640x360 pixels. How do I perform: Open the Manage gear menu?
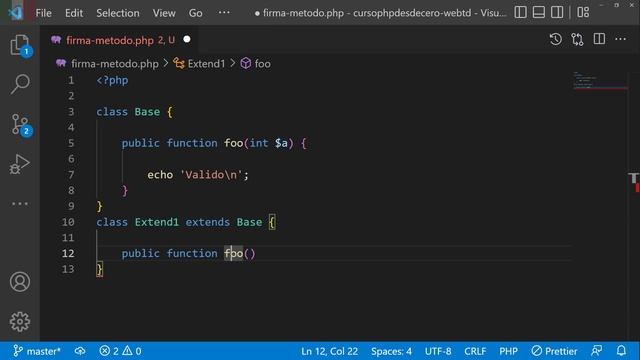pyautogui.click(x=20, y=322)
